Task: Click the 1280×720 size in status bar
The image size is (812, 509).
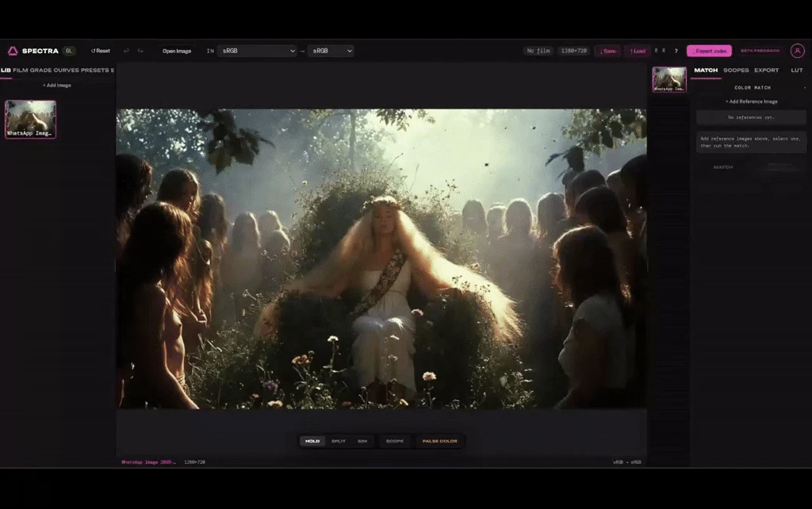Action: pos(195,462)
